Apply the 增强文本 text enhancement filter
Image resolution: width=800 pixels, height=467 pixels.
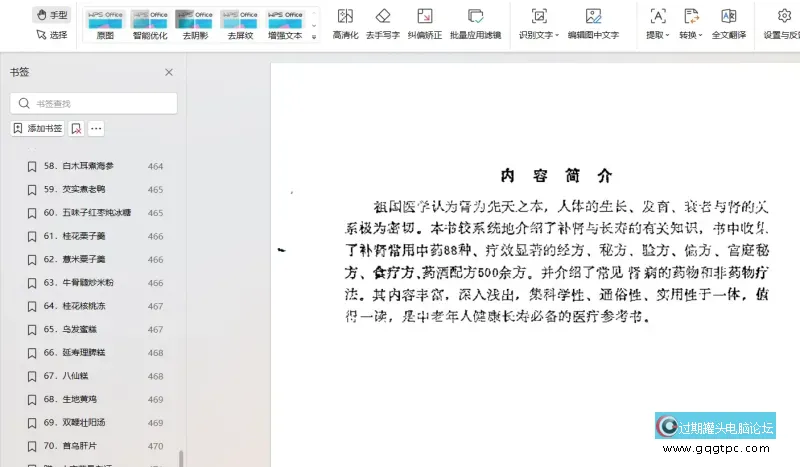click(x=285, y=25)
